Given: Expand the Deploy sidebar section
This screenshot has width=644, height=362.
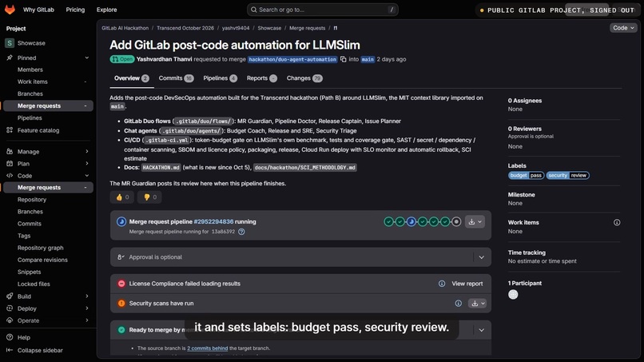Looking at the screenshot, I should tap(86, 308).
